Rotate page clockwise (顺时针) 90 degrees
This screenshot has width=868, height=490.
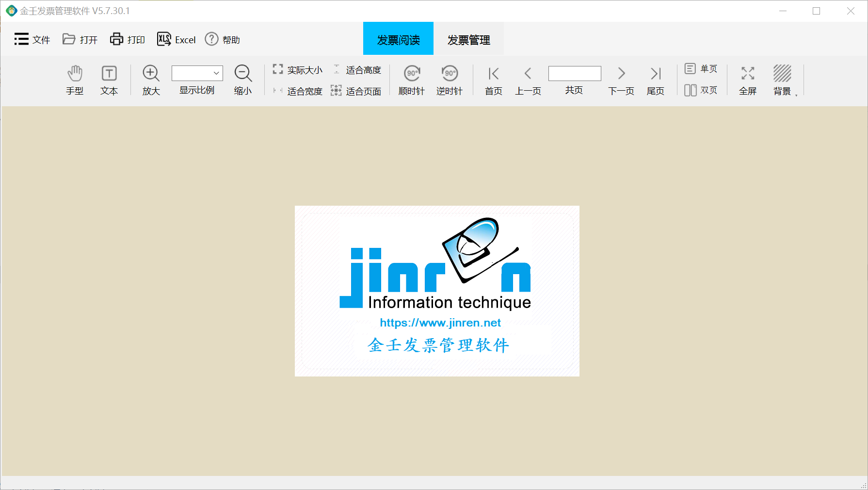tap(412, 80)
